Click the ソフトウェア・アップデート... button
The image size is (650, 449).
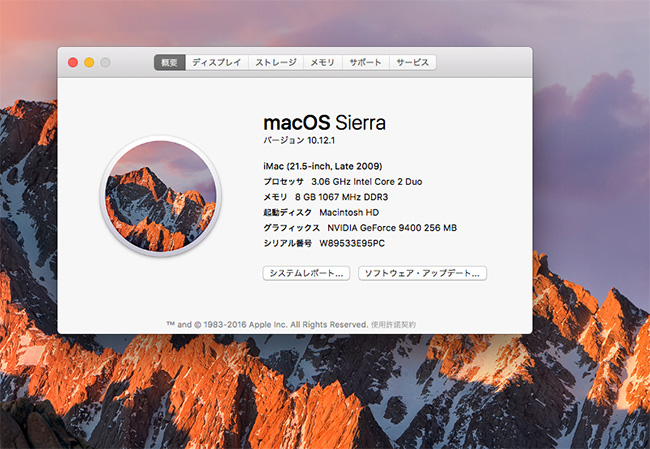[422, 273]
